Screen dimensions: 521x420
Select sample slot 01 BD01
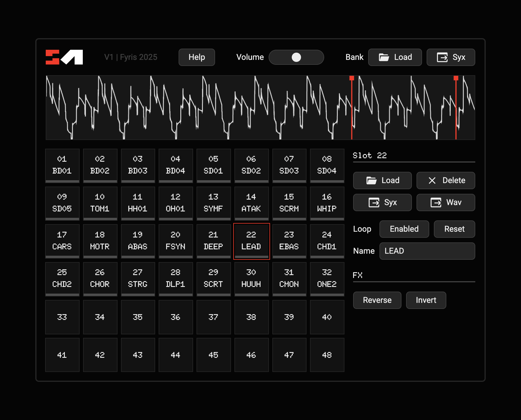[62, 165]
